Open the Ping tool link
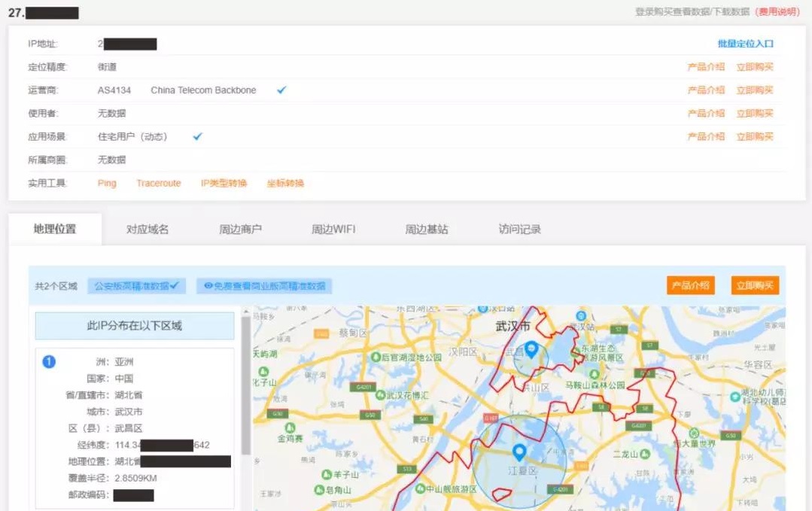Screen dimensions: 812x511 tap(107, 184)
